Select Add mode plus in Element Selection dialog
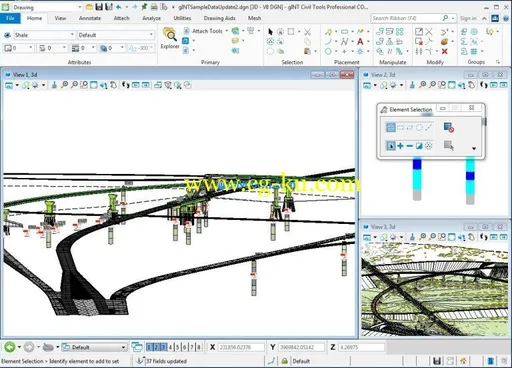Image resolution: width=512 pixels, height=368 pixels. coord(400,146)
